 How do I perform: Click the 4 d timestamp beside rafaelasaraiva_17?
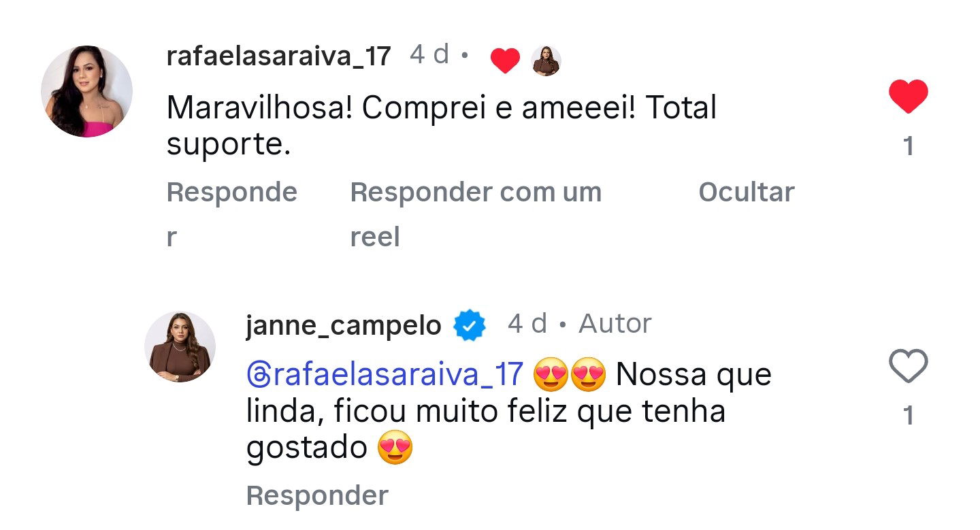429,54
